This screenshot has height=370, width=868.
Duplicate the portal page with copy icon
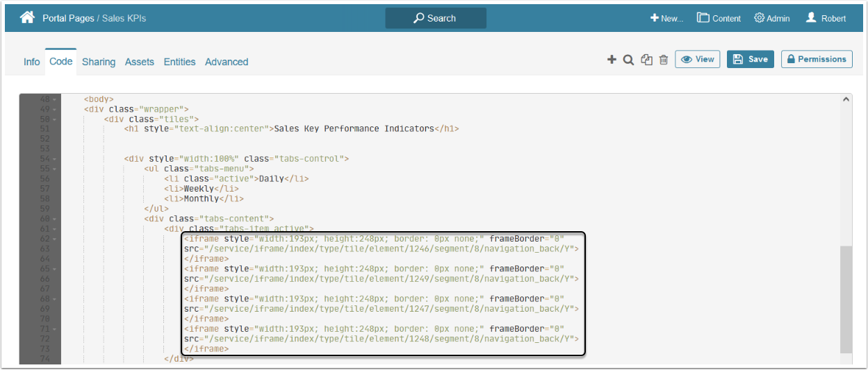[x=647, y=60]
